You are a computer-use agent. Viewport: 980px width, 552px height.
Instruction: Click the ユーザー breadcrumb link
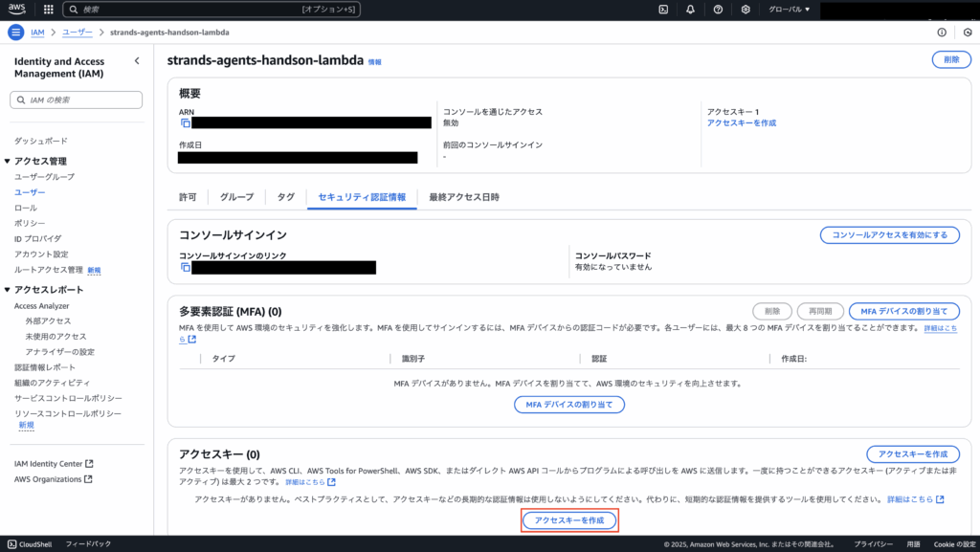pyautogui.click(x=77, y=33)
